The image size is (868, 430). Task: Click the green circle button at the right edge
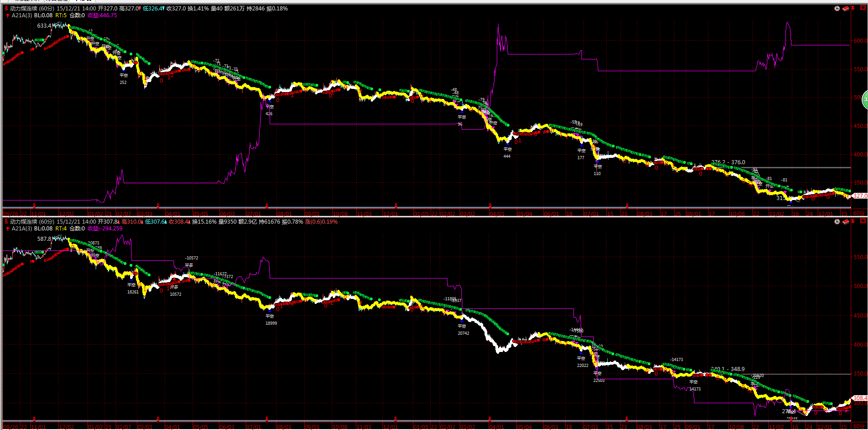865,99
